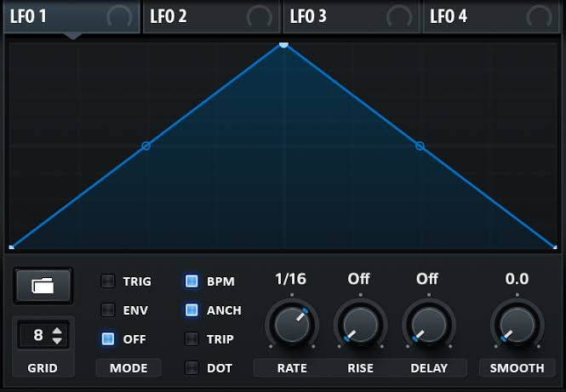566x392 pixels.
Task: Click the DELAY label
Action: click(429, 368)
